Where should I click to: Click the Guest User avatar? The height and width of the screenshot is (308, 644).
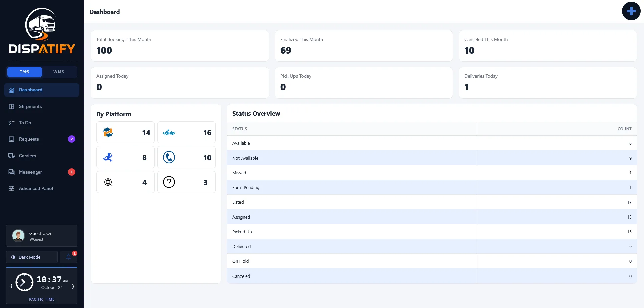coord(18,236)
